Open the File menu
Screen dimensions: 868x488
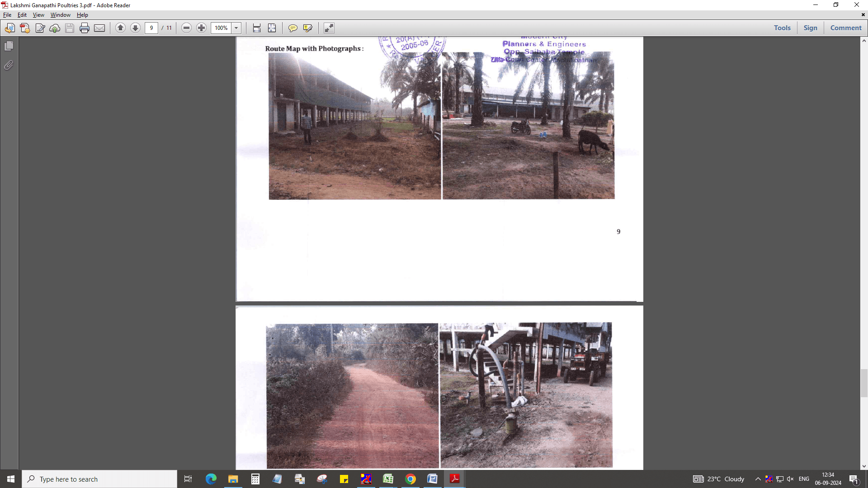(x=7, y=15)
